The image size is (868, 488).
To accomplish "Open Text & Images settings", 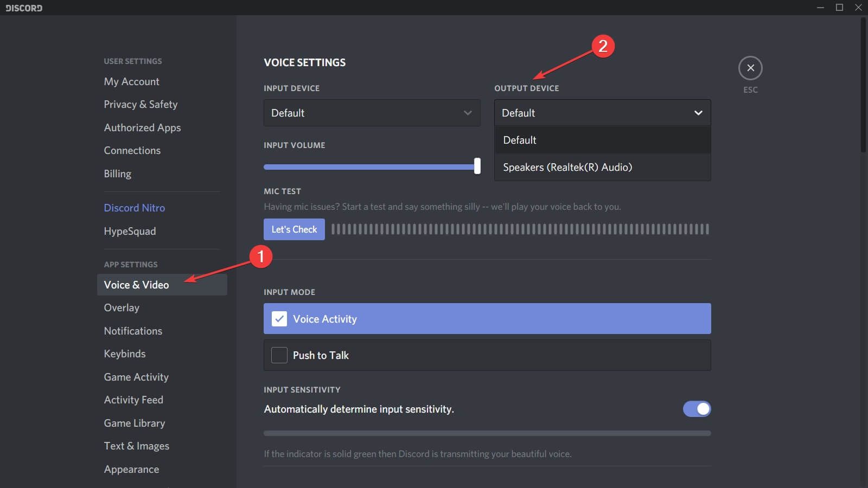I will (136, 446).
